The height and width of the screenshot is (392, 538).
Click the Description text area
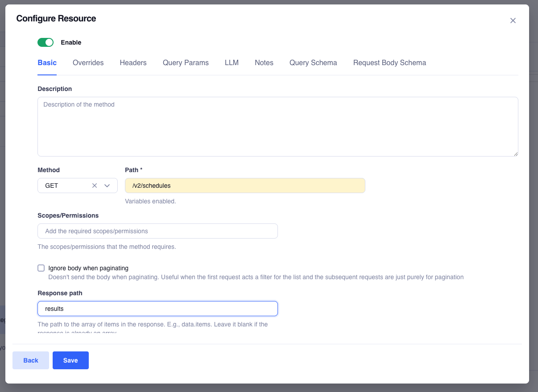(x=277, y=126)
